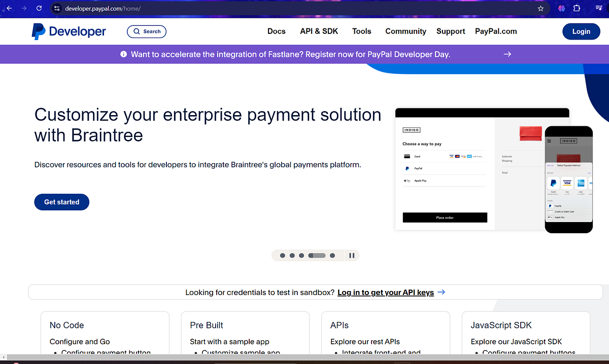Click the Login button
Image resolution: width=609 pixels, height=364 pixels.
point(581,31)
